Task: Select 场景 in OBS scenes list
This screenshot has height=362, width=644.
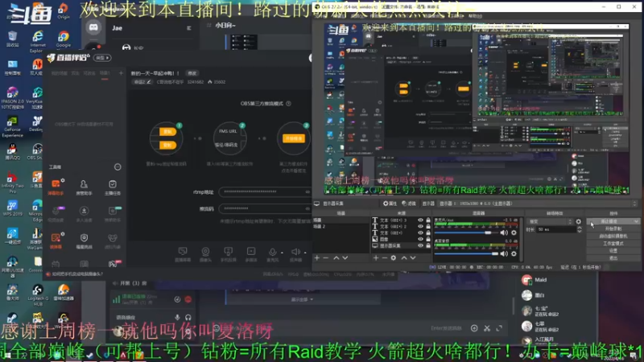Action: point(341,220)
